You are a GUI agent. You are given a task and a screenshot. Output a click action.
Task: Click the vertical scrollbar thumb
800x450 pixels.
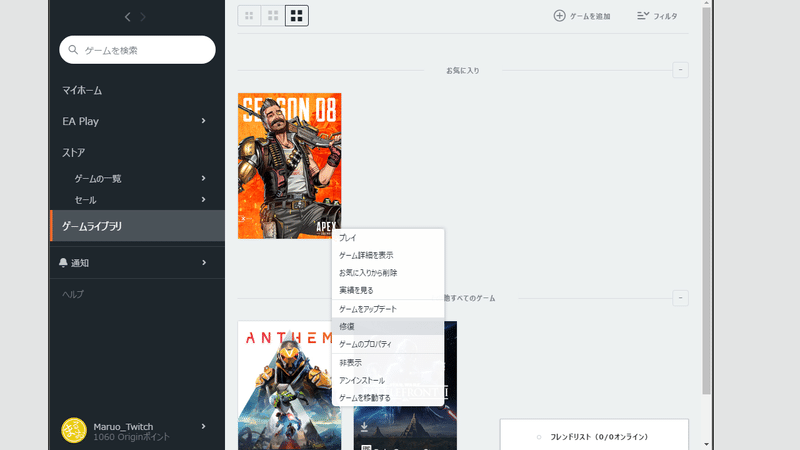pyautogui.click(x=706, y=201)
